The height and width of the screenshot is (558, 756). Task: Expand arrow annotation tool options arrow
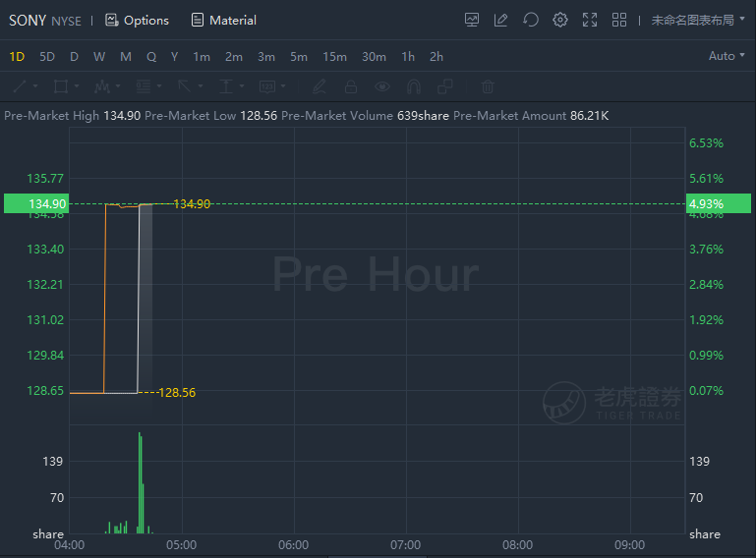201,86
